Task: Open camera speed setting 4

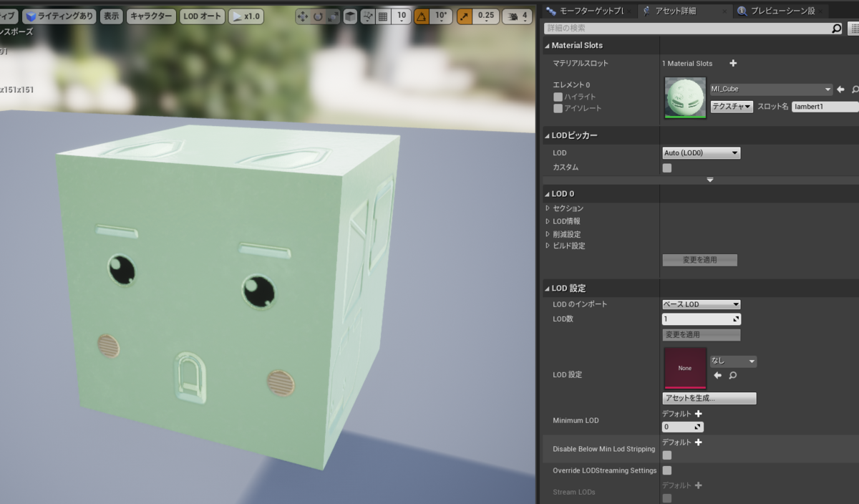Action: 517,16
